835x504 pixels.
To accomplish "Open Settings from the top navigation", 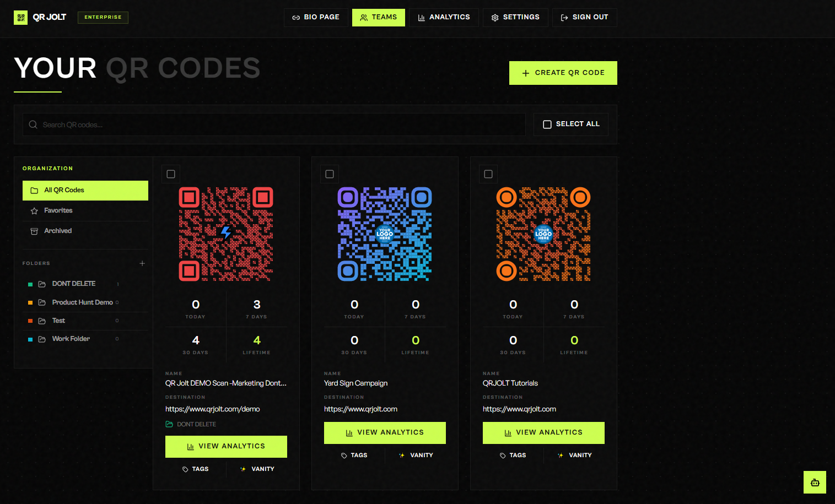I will pyautogui.click(x=515, y=18).
